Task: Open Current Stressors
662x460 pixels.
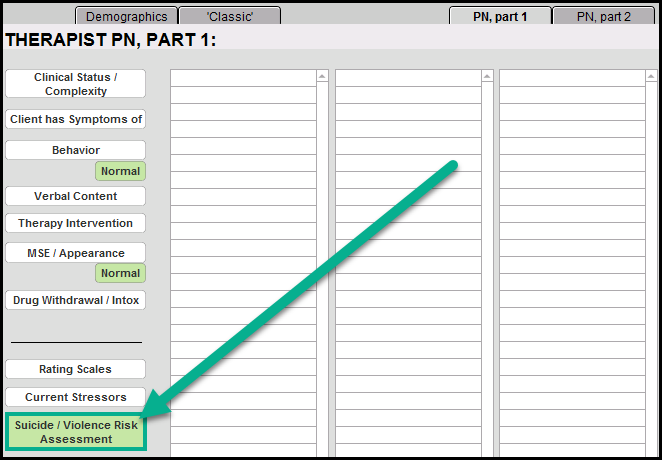Action: [x=76, y=397]
